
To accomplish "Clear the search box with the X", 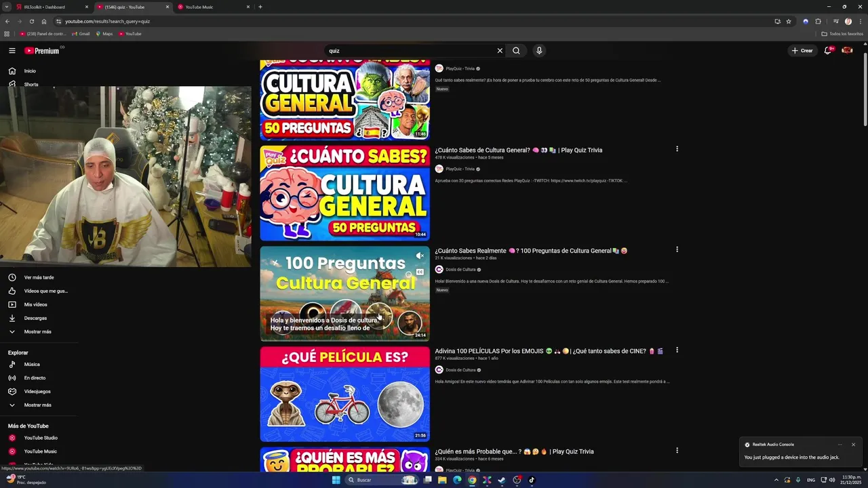I will tap(500, 51).
